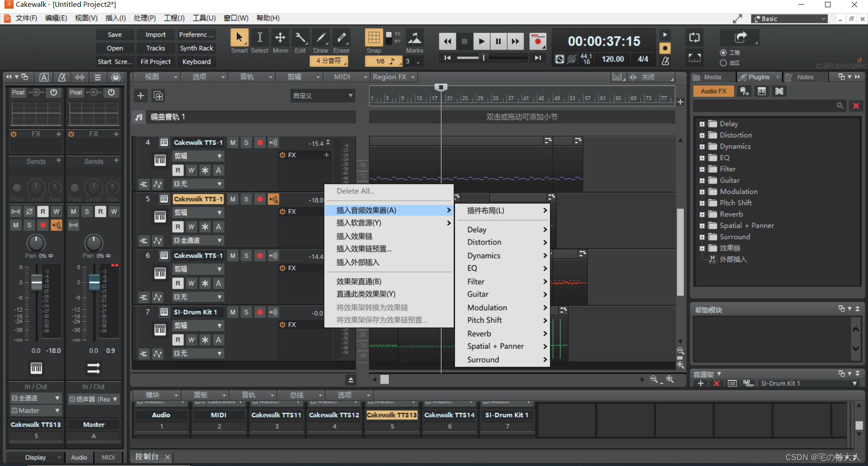Choose the Select tool

click(259, 38)
